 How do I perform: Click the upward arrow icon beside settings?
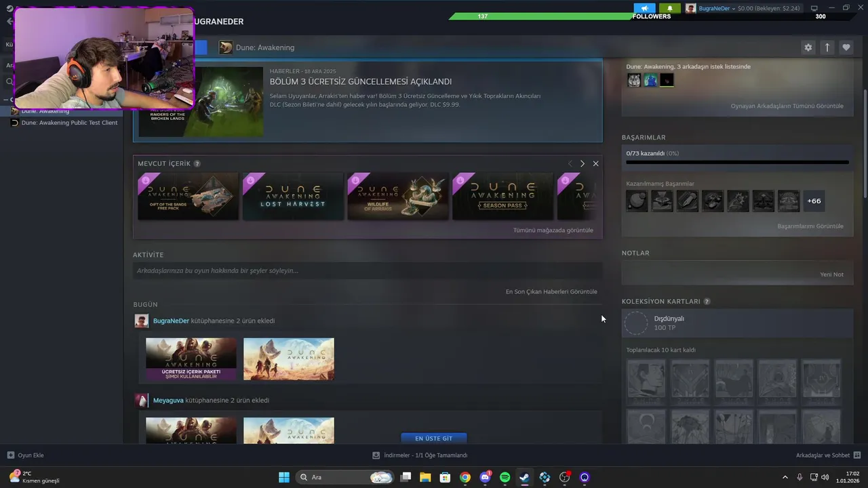click(x=827, y=47)
